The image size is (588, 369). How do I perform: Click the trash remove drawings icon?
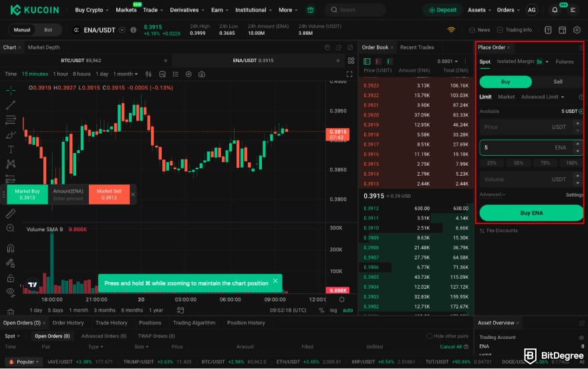(11, 312)
